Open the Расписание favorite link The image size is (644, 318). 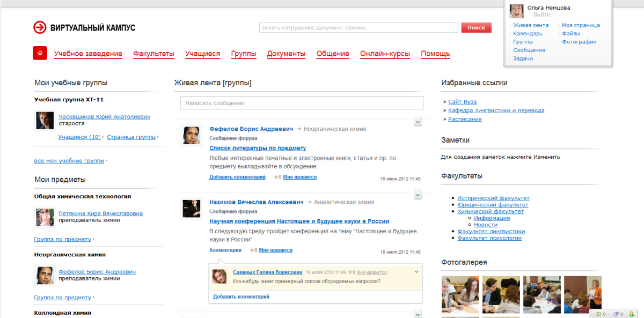465,119
